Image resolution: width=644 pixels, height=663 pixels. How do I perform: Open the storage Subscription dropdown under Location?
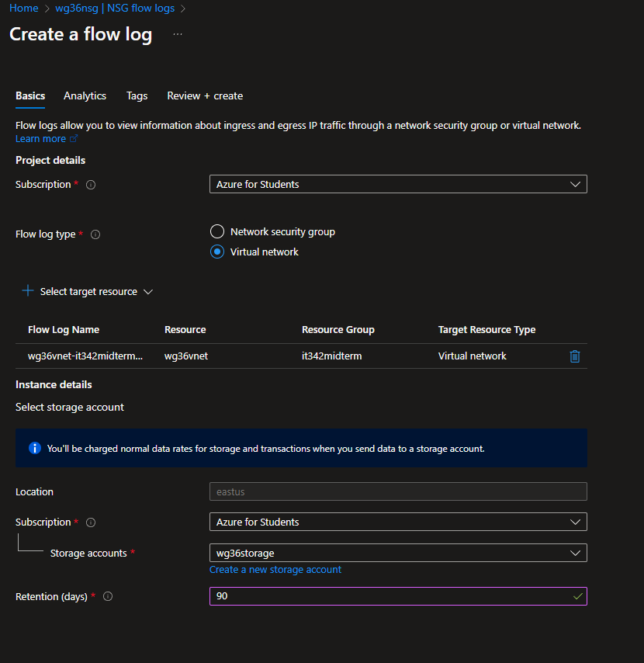(x=397, y=522)
